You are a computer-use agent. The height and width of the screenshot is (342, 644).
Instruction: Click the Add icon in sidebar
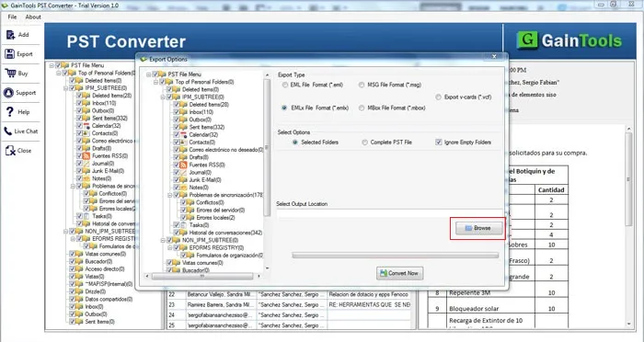[x=10, y=35]
